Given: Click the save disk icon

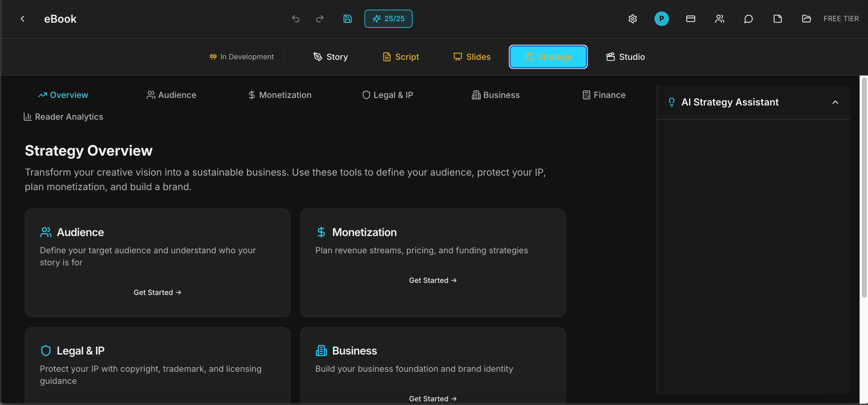Looking at the screenshot, I should click(347, 19).
